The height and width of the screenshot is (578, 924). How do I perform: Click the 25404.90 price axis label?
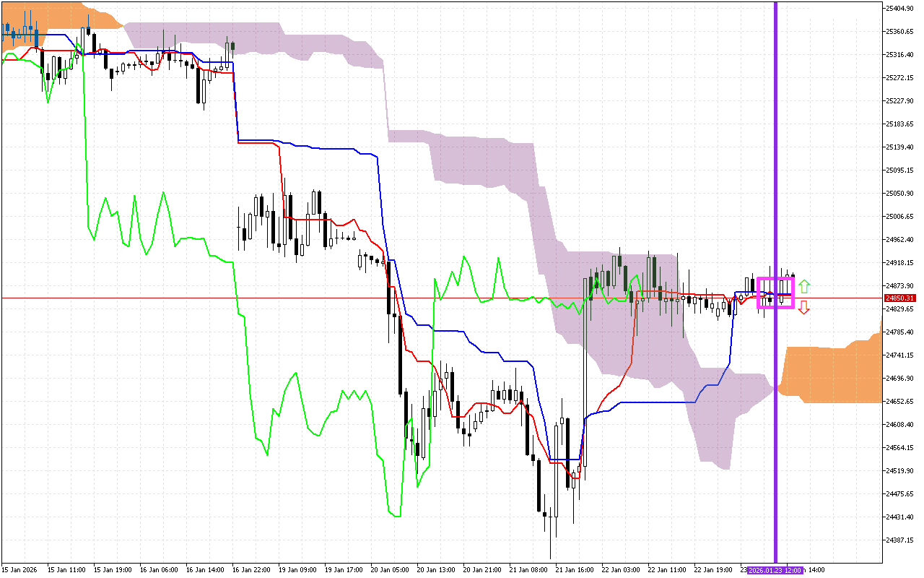tap(900, 7)
